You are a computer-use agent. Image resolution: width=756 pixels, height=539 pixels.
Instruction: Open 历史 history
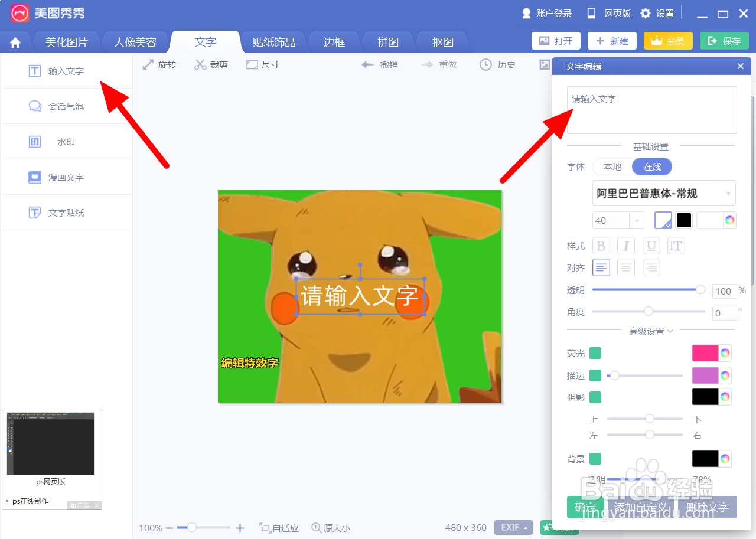pos(498,65)
